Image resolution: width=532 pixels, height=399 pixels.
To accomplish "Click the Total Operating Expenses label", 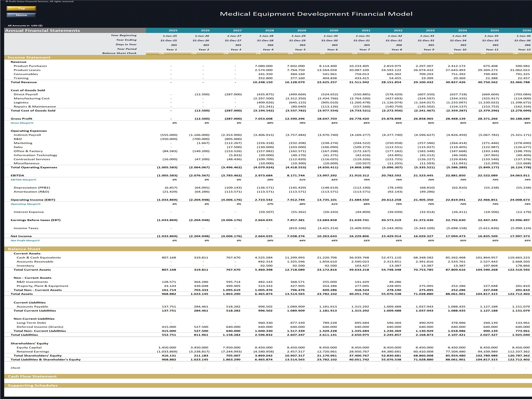I will tap(34, 167).
